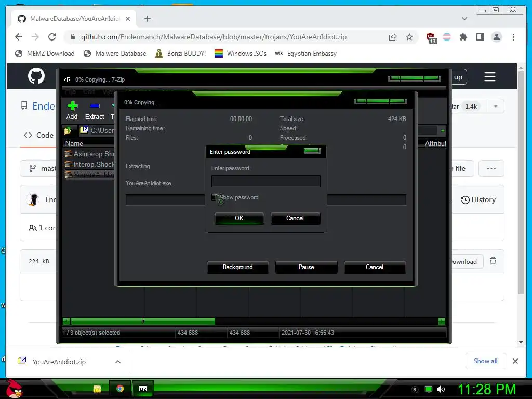
Task: Reload the GitHub page
Action: tap(52, 37)
